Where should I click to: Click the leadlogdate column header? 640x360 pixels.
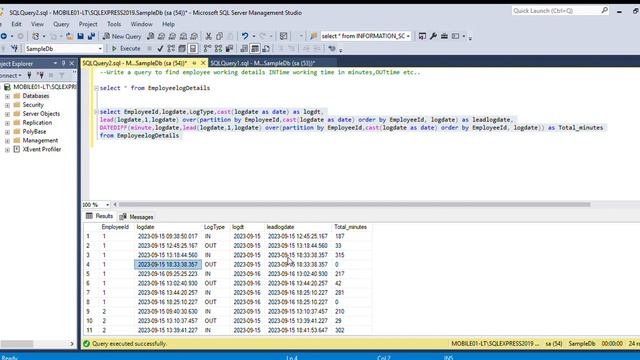(x=280, y=227)
